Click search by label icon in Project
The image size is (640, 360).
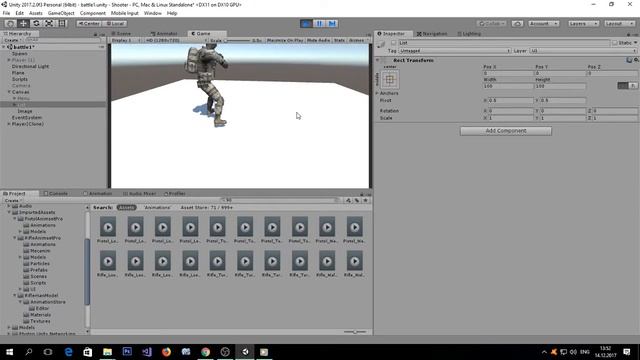point(357,200)
